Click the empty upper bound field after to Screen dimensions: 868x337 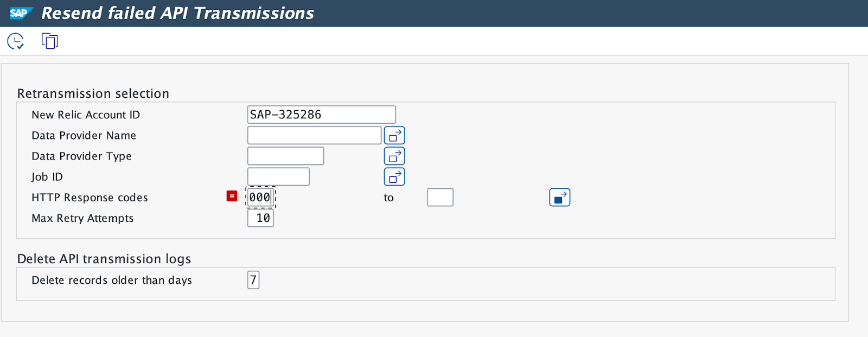tap(439, 197)
